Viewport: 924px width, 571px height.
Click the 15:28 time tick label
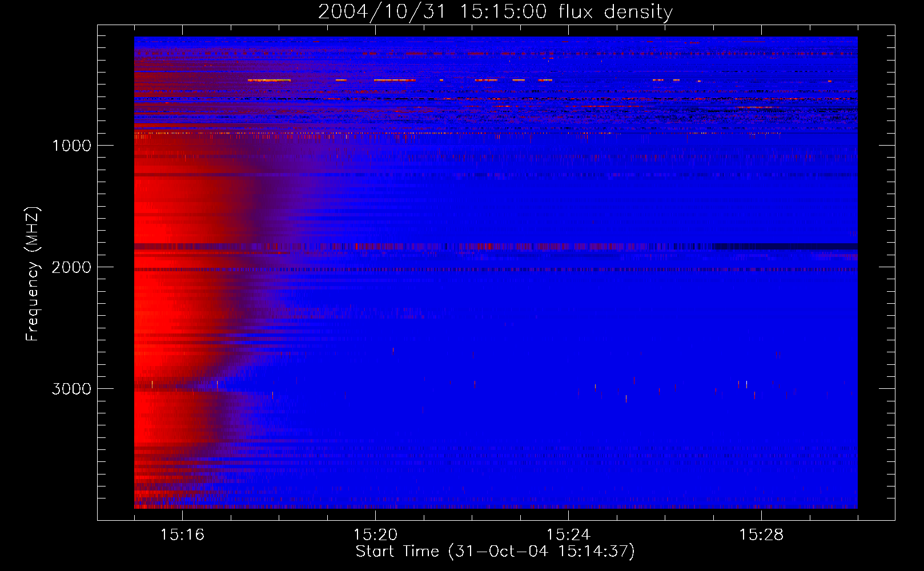tap(761, 535)
